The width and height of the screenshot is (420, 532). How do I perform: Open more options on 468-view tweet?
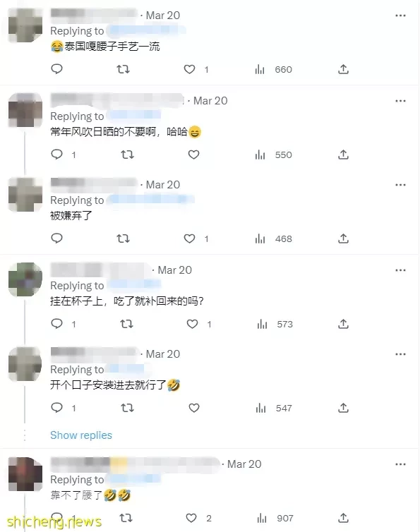400,185
